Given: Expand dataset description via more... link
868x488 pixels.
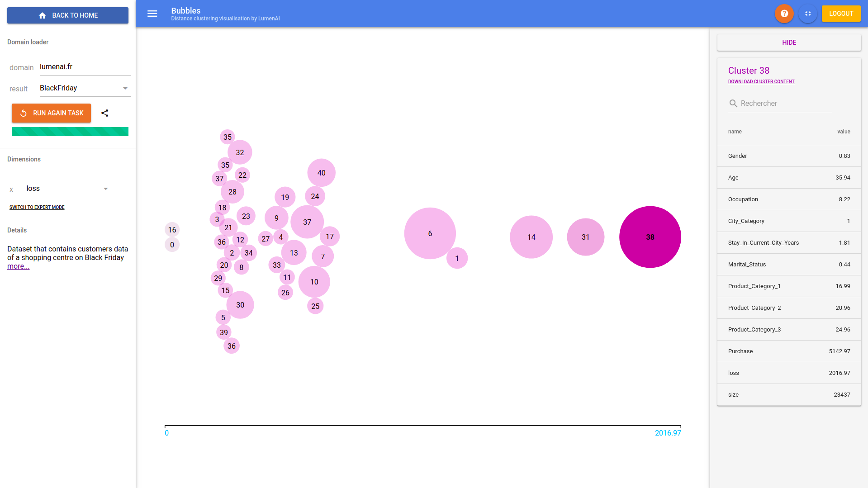Looking at the screenshot, I should coord(18,266).
